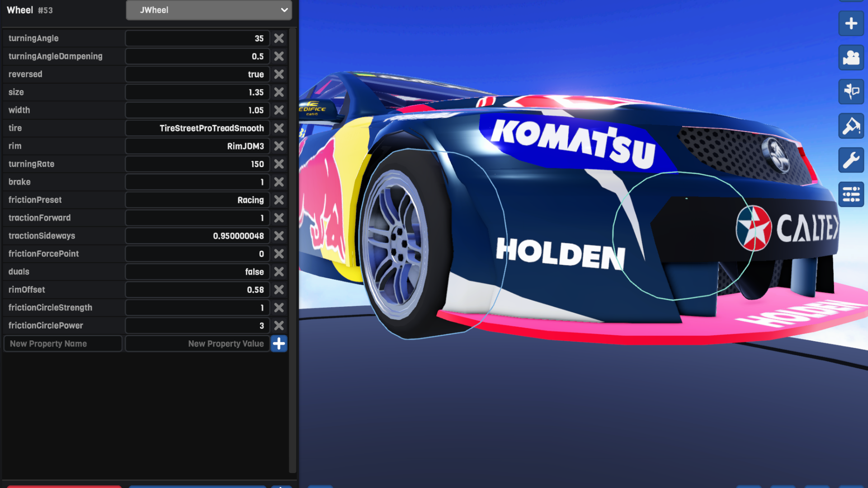Remove the turningAngle property
The width and height of the screenshot is (868, 488).
[279, 38]
